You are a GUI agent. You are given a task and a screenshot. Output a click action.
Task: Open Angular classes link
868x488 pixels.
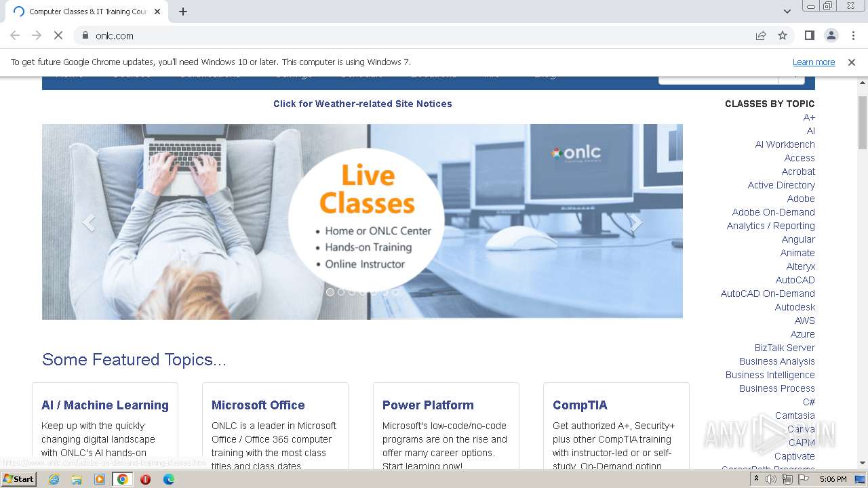(798, 239)
